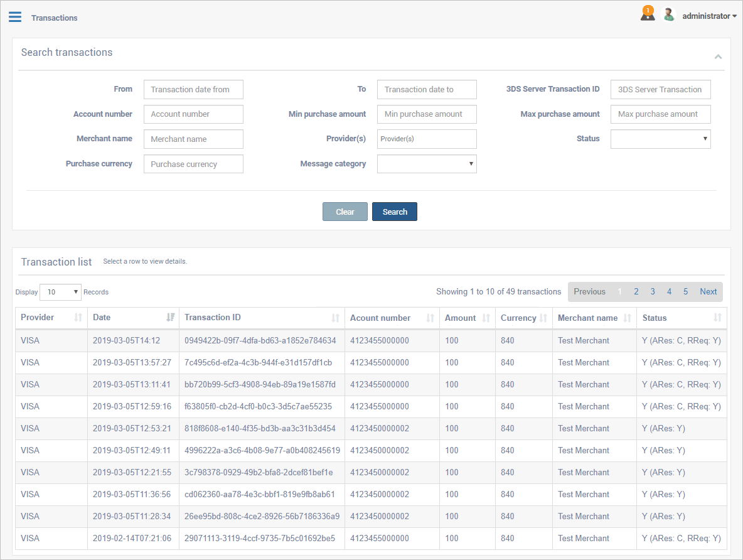Change the Display records count dropdown
The height and width of the screenshot is (560, 743).
(x=60, y=292)
